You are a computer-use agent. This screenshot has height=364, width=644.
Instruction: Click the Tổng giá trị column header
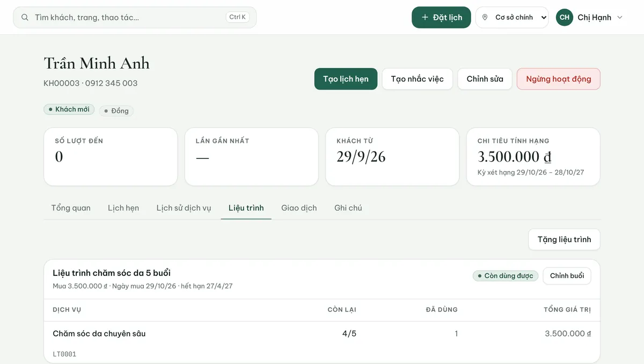click(567, 310)
